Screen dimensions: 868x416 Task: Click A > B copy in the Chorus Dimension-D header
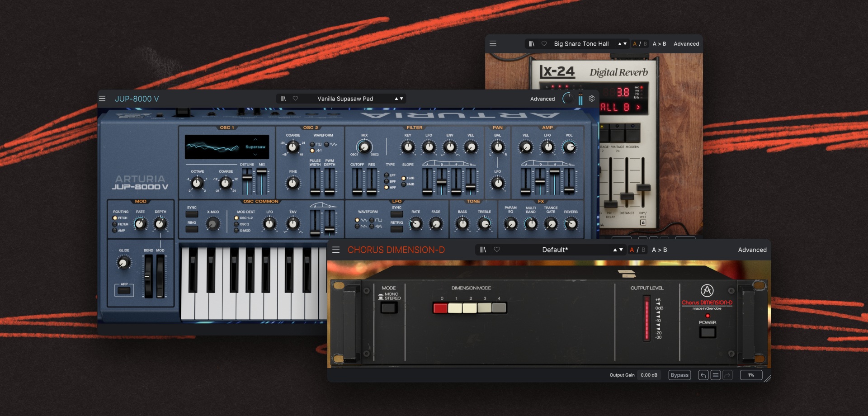pyautogui.click(x=659, y=250)
